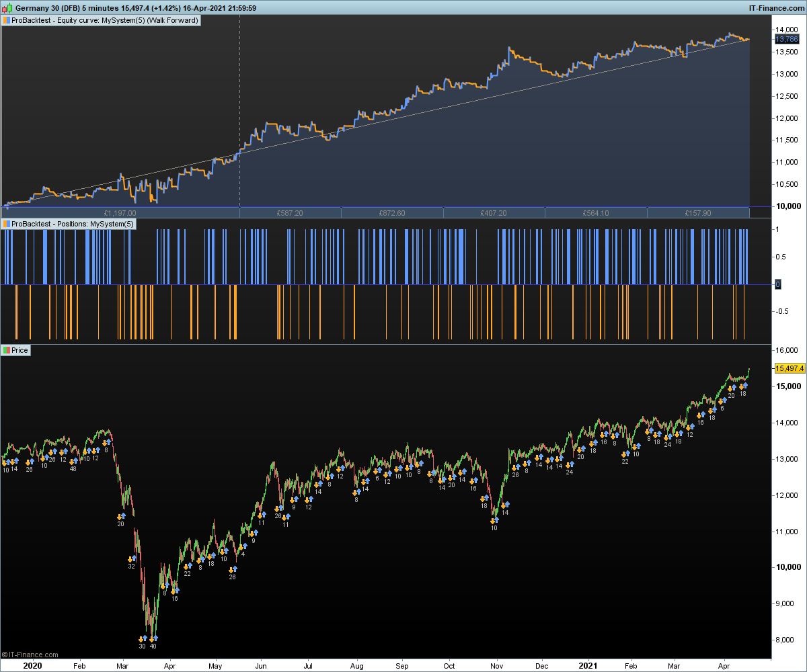Screen dimensions: 807x672
Task: Click the 16,000 price axis value
Action: (x=787, y=350)
